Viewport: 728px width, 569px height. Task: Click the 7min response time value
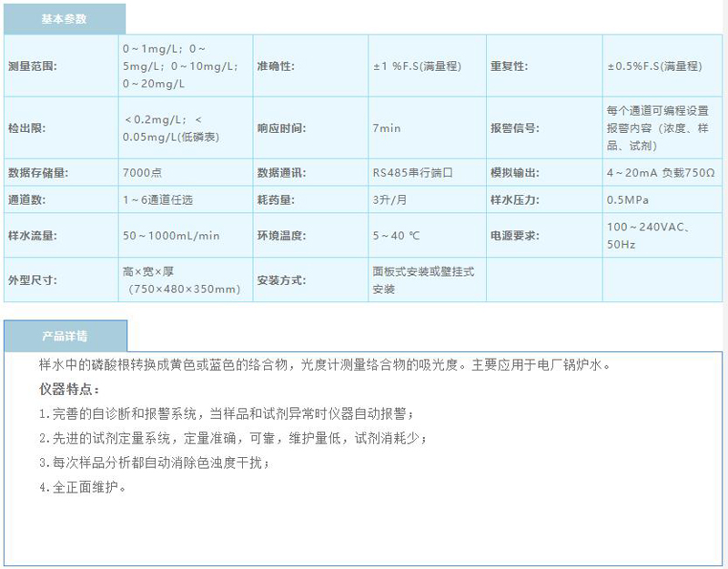(387, 128)
